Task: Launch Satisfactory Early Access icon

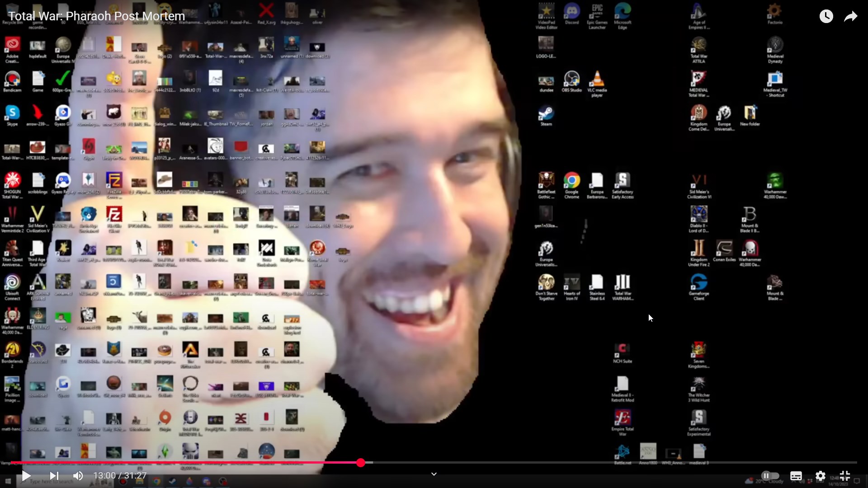Action: coord(623,186)
